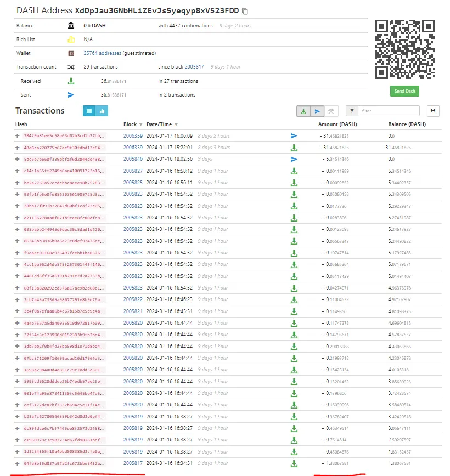Click the save/export transactions button
The height and width of the screenshot is (476, 450).
coord(433,111)
